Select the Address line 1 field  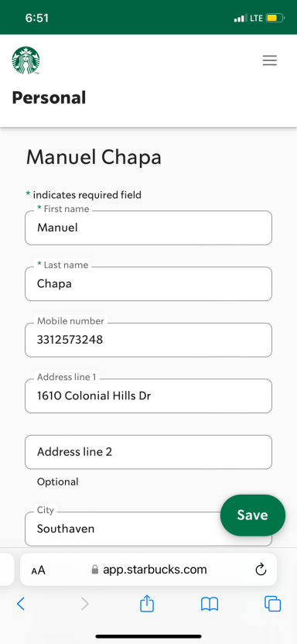click(x=148, y=396)
